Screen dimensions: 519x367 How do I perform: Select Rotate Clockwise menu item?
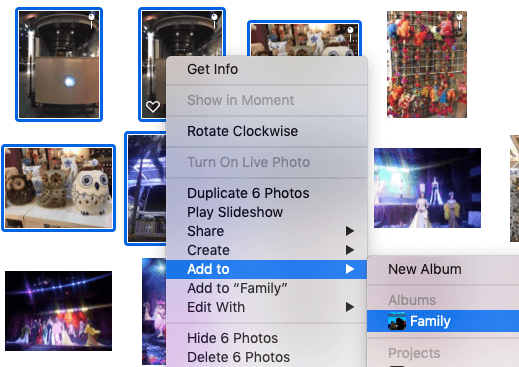pyautogui.click(x=267, y=131)
